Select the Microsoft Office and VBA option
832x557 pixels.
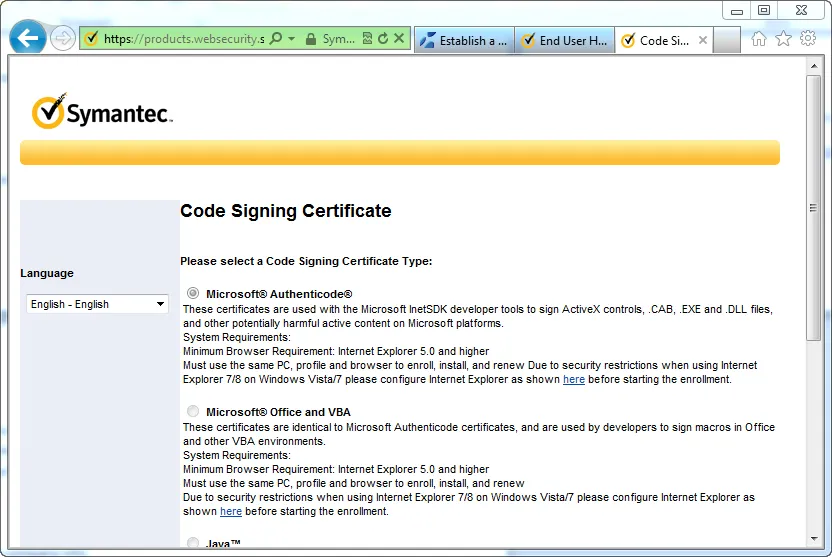193,411
